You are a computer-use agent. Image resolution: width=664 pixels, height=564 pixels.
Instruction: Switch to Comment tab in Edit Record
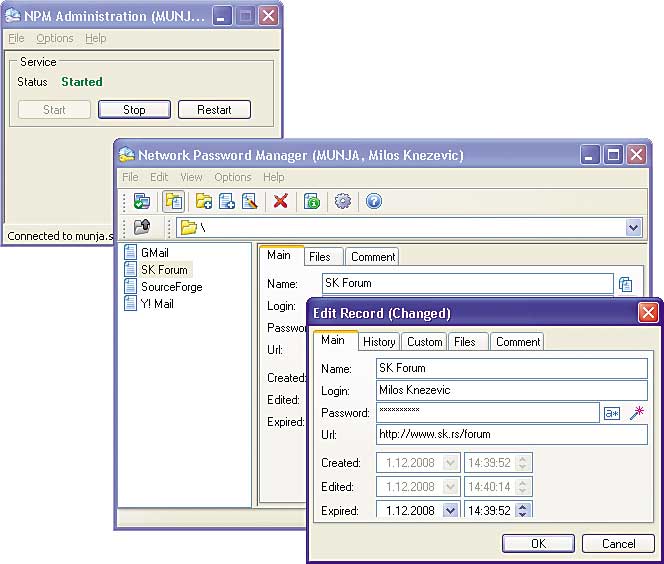[x=517, y=342]
